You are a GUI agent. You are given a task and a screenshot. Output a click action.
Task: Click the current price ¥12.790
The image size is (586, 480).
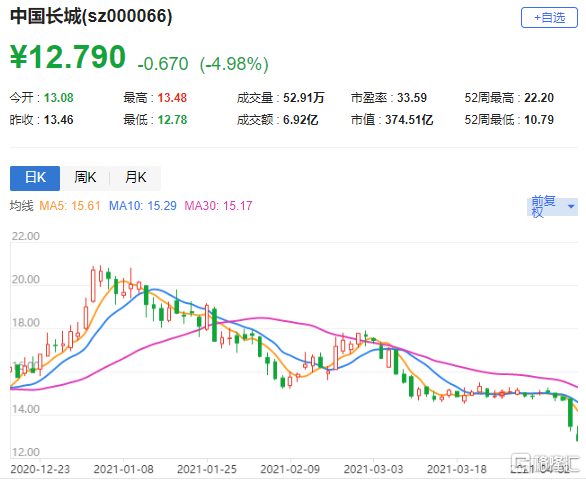pyautogui.click(x=68, y=57)
